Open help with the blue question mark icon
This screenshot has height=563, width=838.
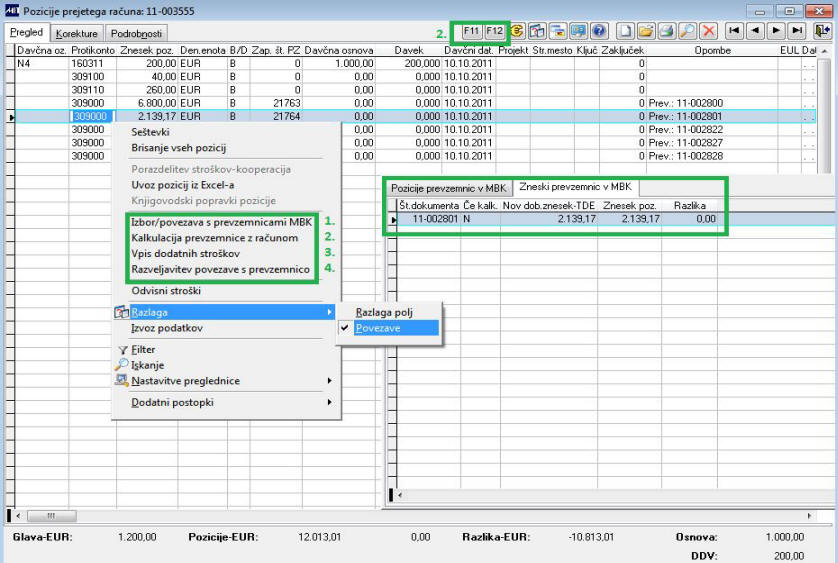point(599,31)
